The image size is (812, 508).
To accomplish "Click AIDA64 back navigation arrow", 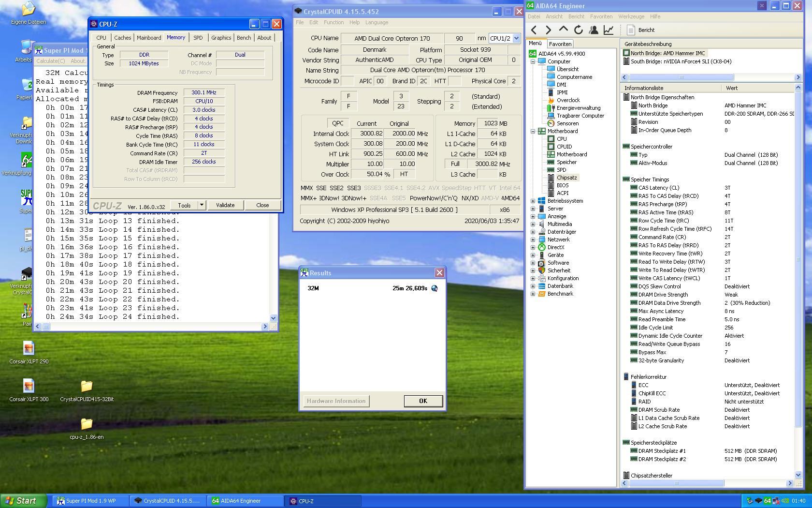I will (534, 30).
